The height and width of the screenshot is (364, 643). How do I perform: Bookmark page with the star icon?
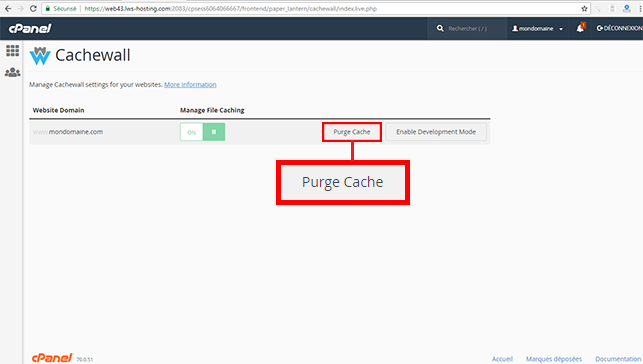pyautogui.click(x=584, y=8)
